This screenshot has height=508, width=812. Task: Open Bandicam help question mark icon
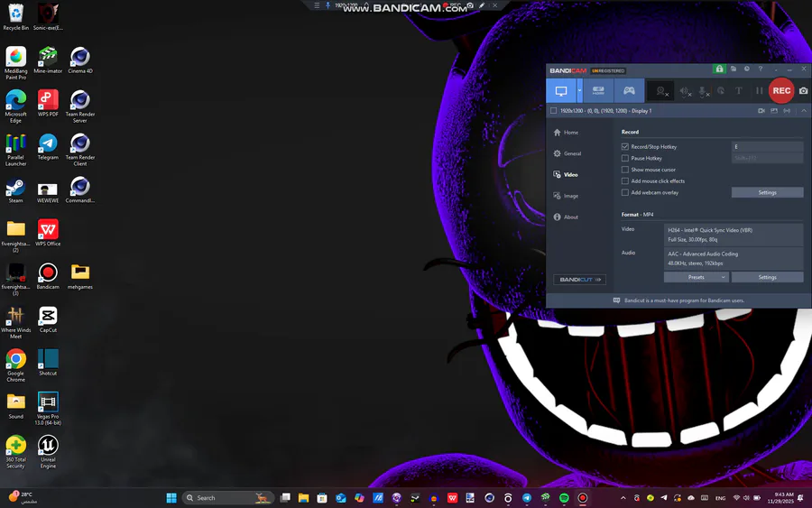click(x=761, y=69)
